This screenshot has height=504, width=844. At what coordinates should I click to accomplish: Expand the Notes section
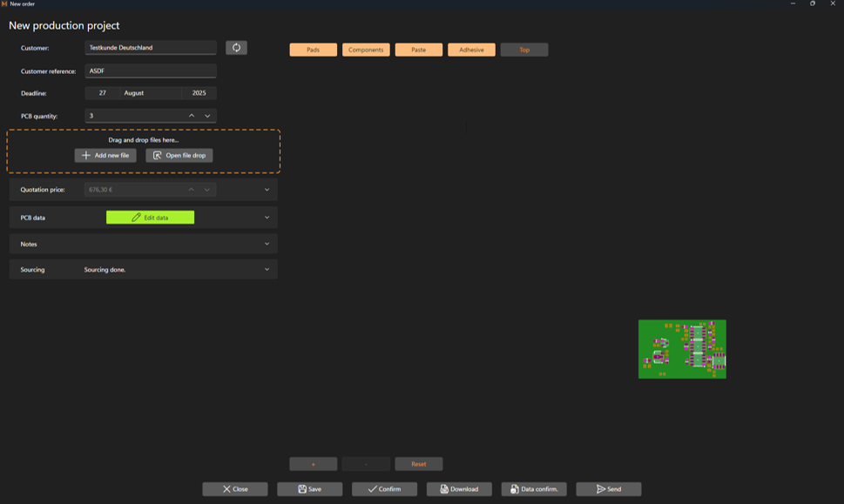point(267,244)
